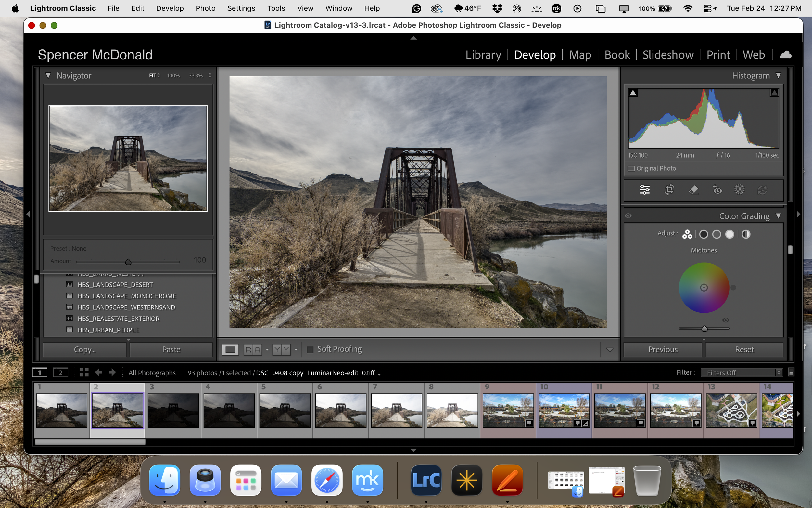
Task: Open the Lens Blur tool
Action: 763,190
